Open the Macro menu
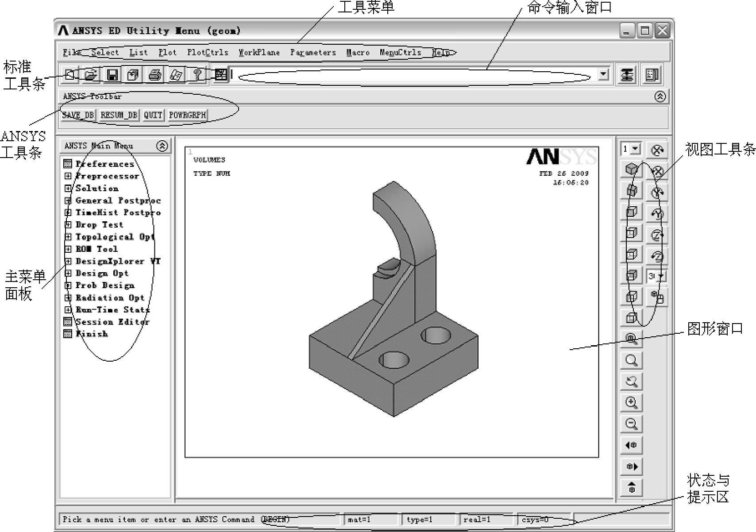756x532 pixels. (358, 52)
